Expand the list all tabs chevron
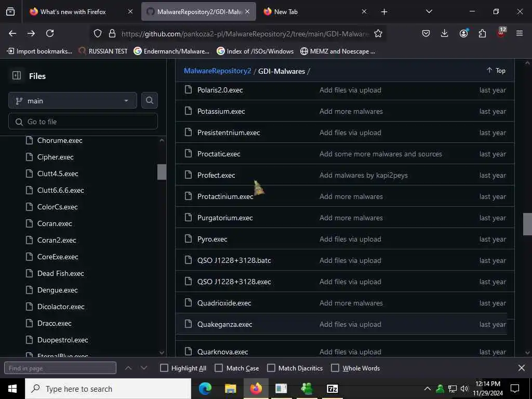Image resolution: width=532 pixels, height=399 pixels. point(429,11)
